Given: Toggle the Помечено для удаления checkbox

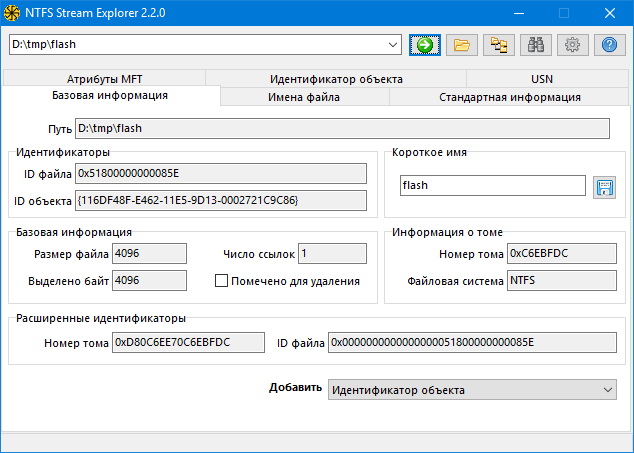Looking at the screenshot, I should click(x=221, y=281).
